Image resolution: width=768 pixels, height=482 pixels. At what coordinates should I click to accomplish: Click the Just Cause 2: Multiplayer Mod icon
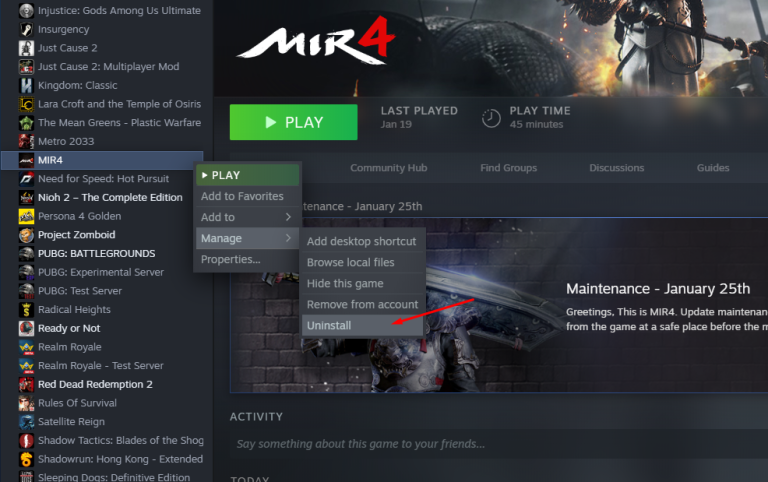point(26,67)
